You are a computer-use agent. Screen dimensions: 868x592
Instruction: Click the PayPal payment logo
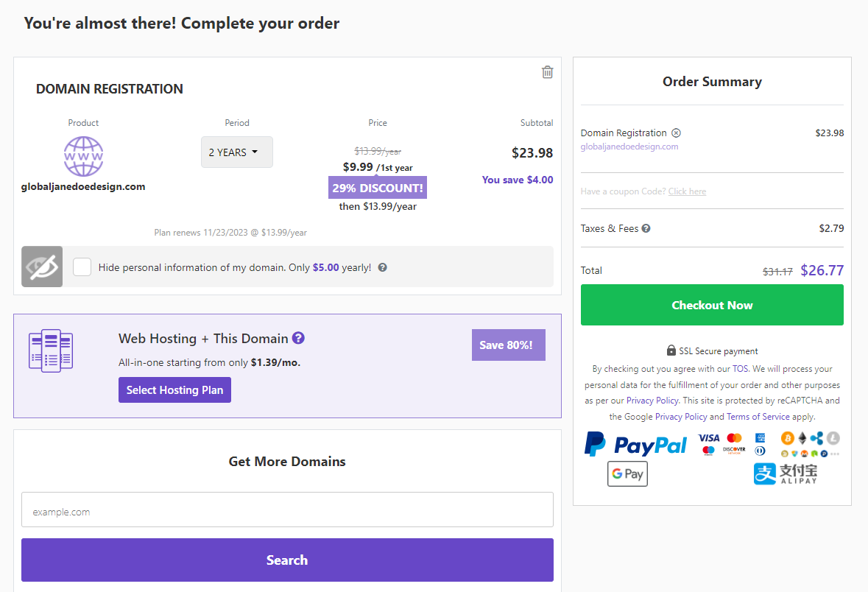[636, 445]
